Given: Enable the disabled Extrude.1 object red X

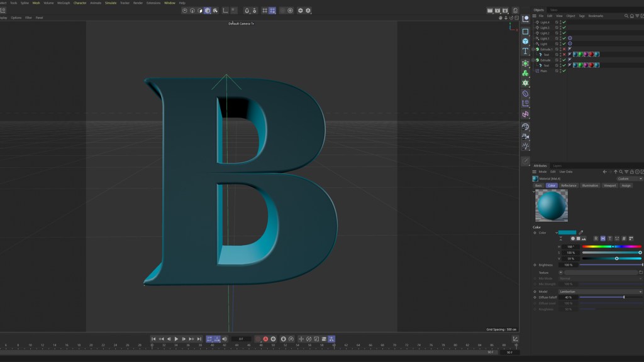Looking at the screenshot, I should click(564, 49).
